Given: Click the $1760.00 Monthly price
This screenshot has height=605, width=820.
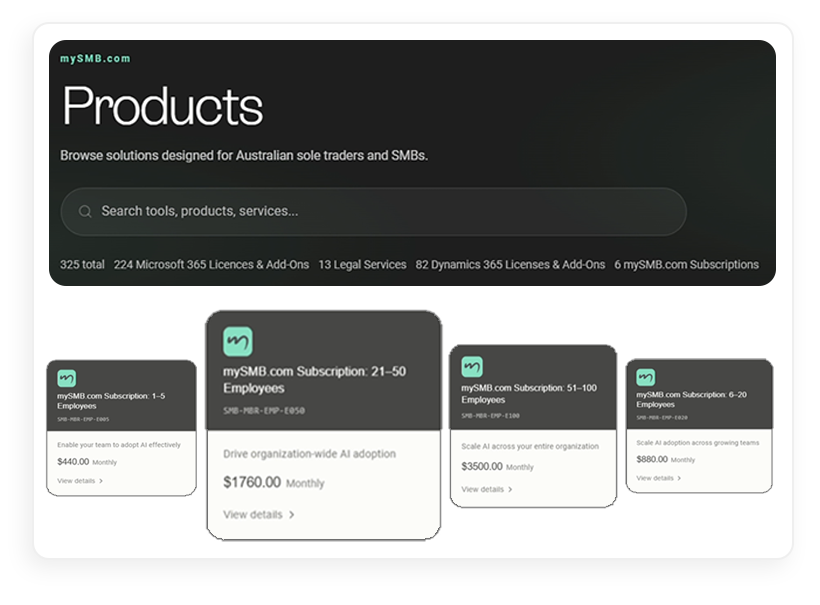Looking at the screenshot, I should [x=274, y=482].
